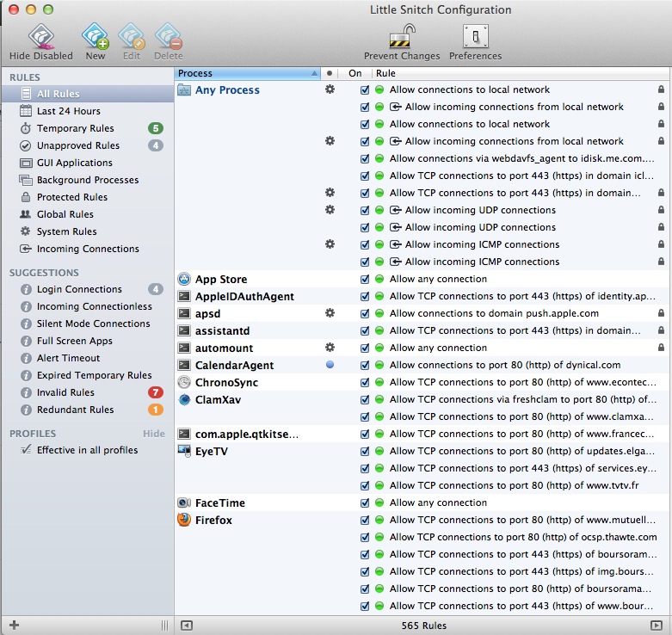Click the Firefox icon in process list

pos(184,520)
